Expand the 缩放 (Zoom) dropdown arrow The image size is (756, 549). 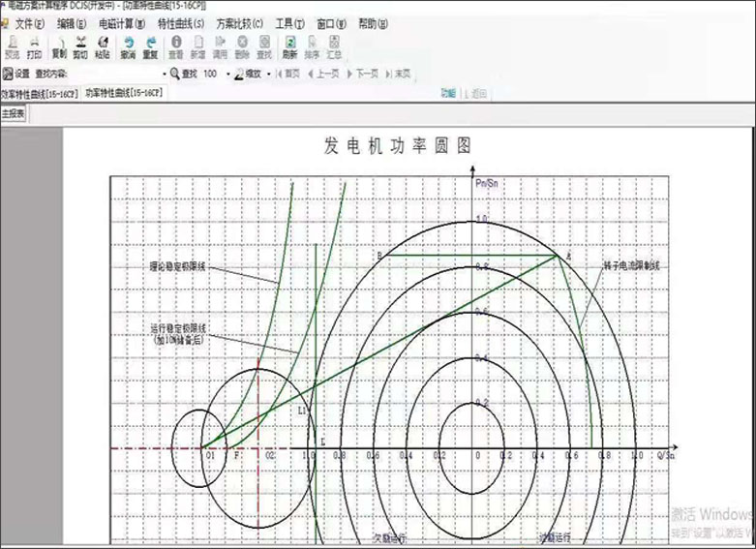268,73
